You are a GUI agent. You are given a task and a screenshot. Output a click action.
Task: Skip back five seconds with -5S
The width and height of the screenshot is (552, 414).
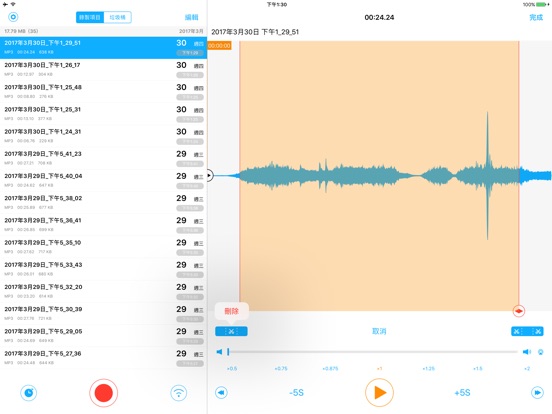click(x=296, y=393)
